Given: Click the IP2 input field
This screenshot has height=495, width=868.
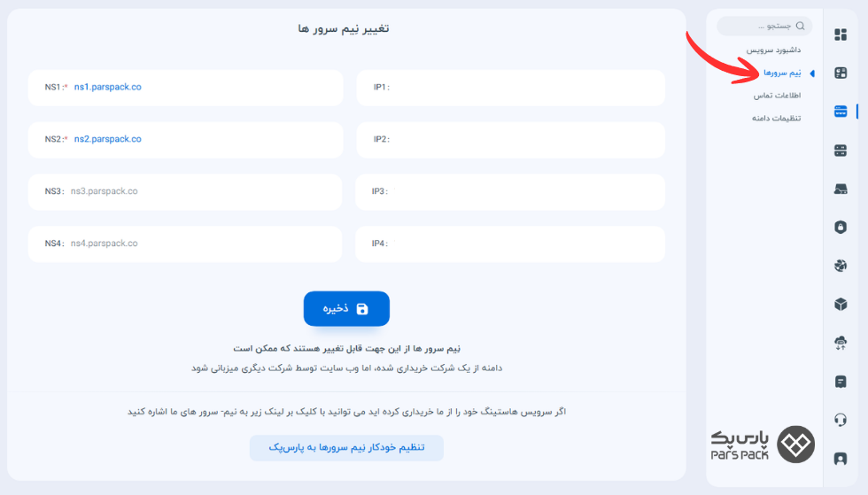Looking at the screenshot, I should pos(510,140).
